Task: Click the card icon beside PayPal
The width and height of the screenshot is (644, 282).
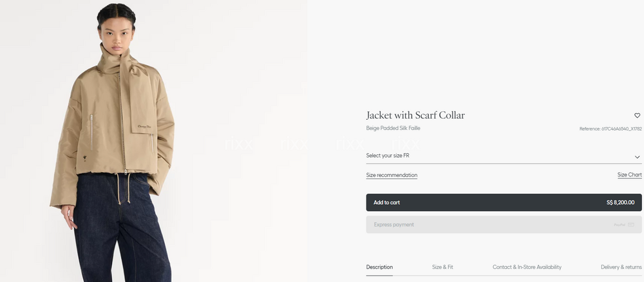Action: pos(631,225)
